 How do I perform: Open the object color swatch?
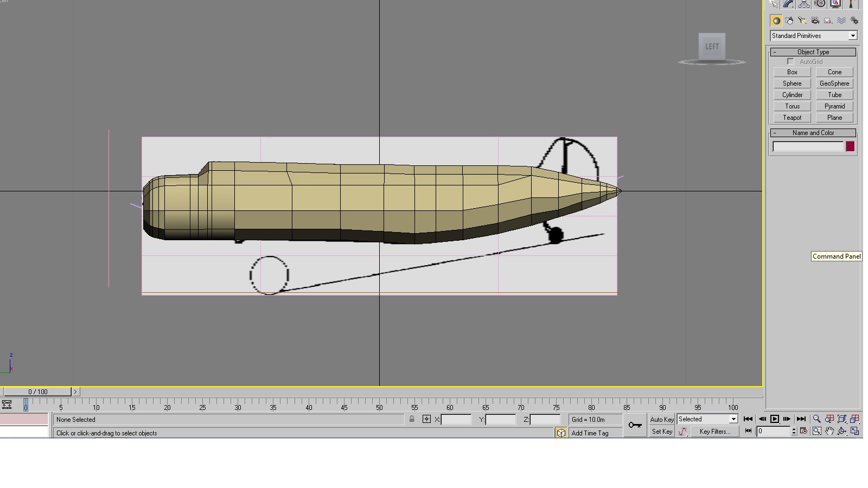(850, 146)
